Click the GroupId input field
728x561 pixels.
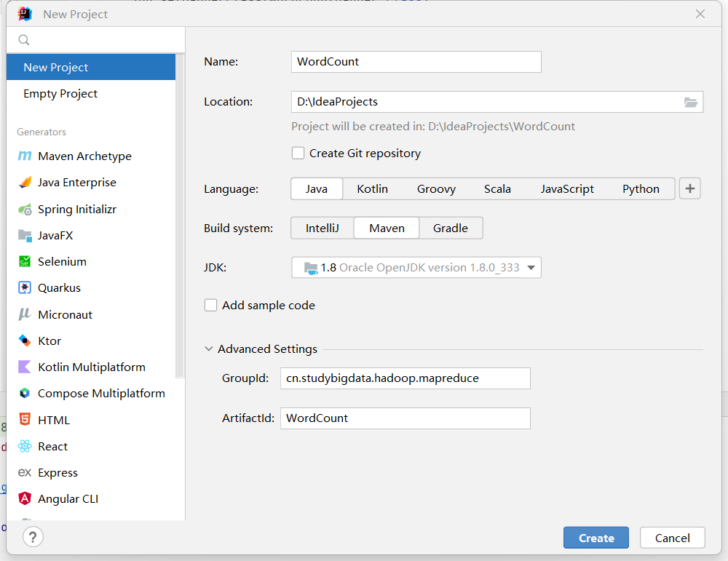[405, 378]
